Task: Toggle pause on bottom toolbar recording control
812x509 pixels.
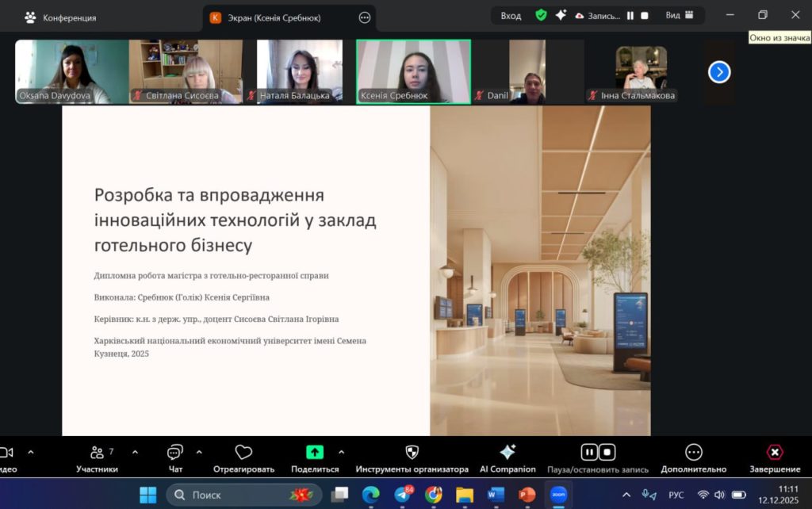Action: pyautogui.click(x=589, y=453)
